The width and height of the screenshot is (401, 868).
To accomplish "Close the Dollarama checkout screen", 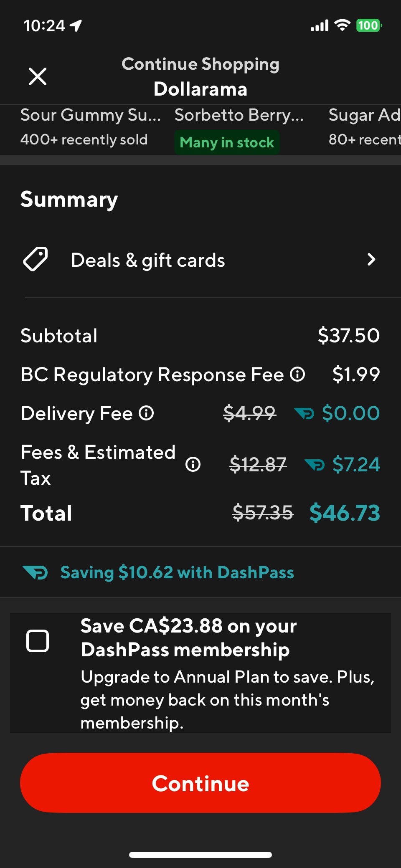I will (x=38, y=76).
